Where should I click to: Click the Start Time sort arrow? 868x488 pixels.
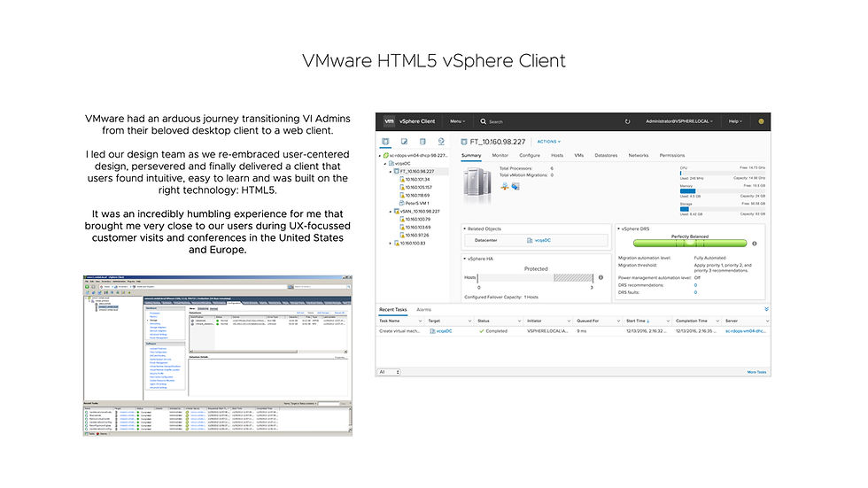648,321
